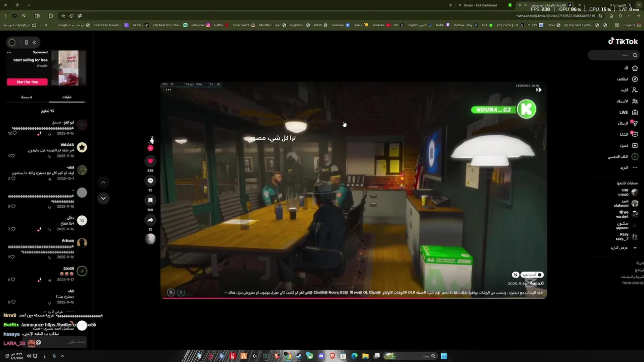Open followed account wa.dw1
644x362 pixels.
pyautogui.click(x=627, y=214)
